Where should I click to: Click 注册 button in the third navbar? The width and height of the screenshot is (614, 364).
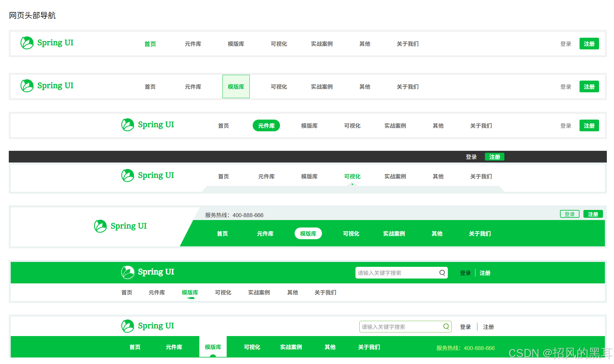[x=589, y=125]
